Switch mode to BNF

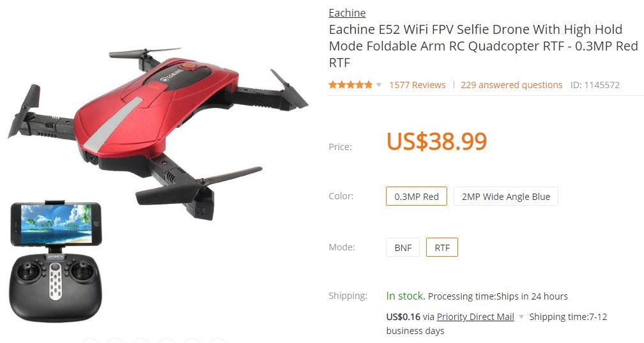coord(403,247)
